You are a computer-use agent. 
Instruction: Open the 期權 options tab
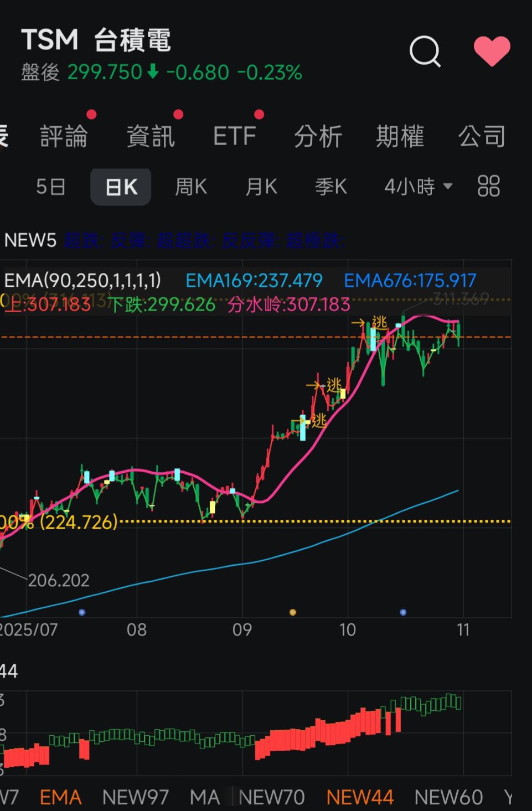[x=400, y=136]
